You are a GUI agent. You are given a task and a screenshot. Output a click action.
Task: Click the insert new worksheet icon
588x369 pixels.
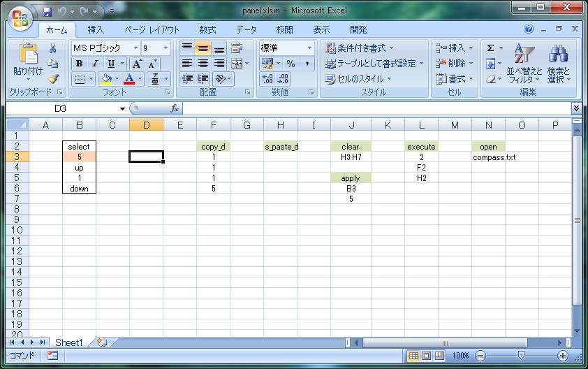102,342
